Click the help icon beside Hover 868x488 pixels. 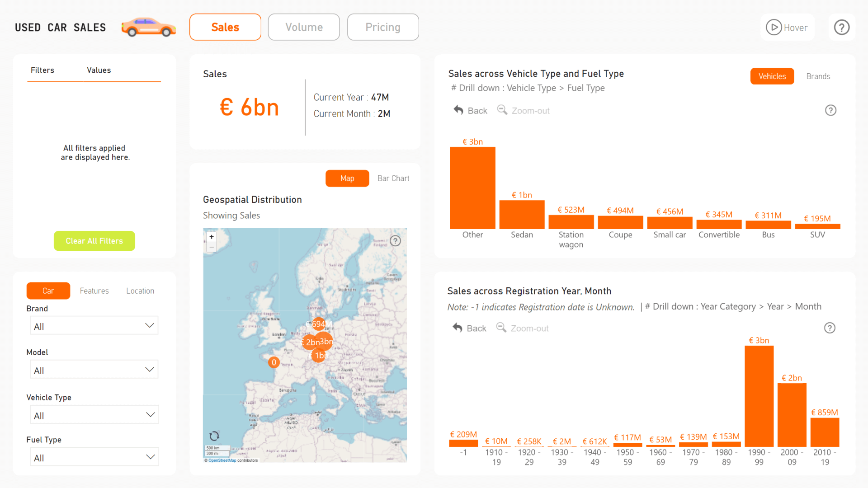pyautogui.click(x=841, y=27)
